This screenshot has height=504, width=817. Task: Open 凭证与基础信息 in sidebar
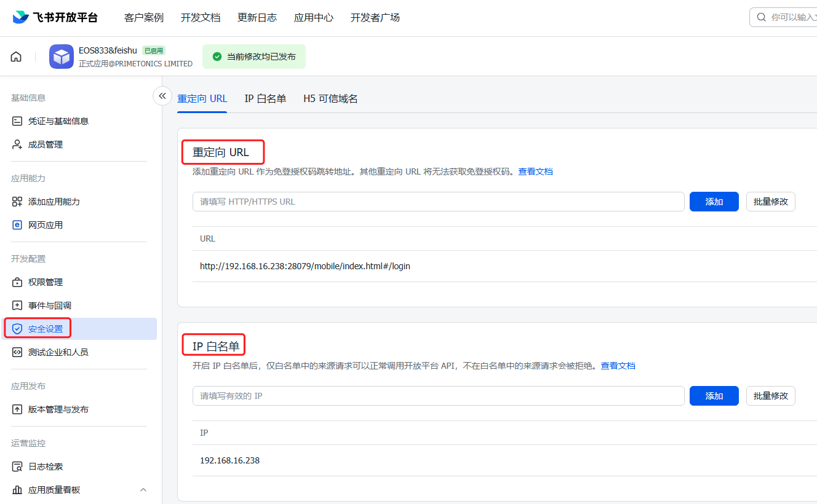pyautogui.click(x=58, y=121)
